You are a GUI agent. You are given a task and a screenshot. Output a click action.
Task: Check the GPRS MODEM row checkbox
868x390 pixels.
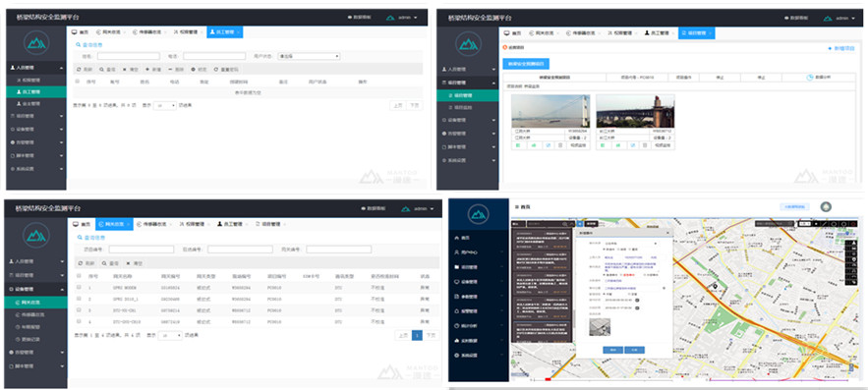[79, 287]
